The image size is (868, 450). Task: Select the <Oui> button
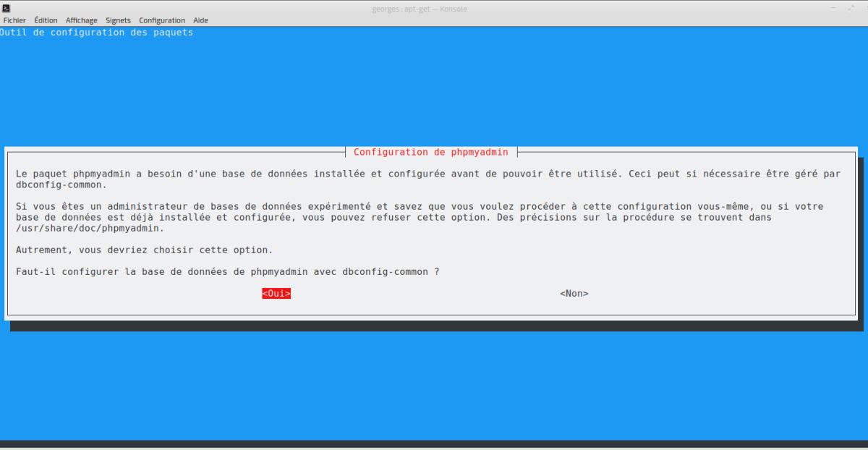coord(276,294)
